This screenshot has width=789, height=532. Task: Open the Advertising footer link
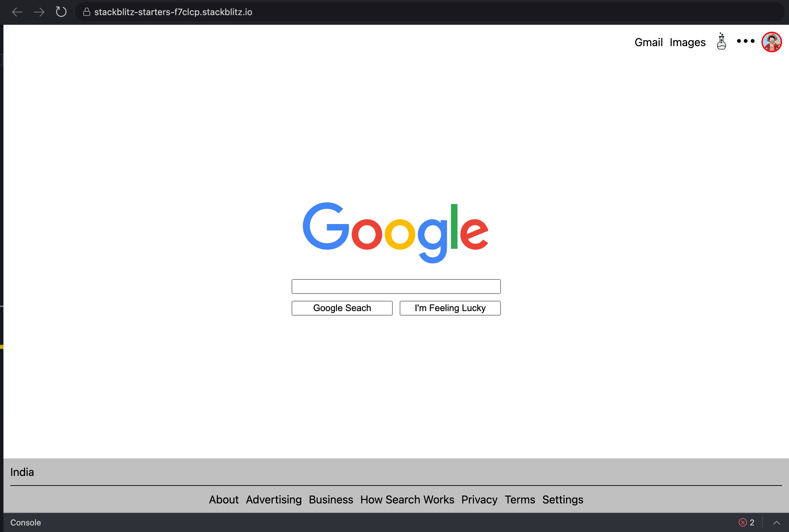point(274,500)
